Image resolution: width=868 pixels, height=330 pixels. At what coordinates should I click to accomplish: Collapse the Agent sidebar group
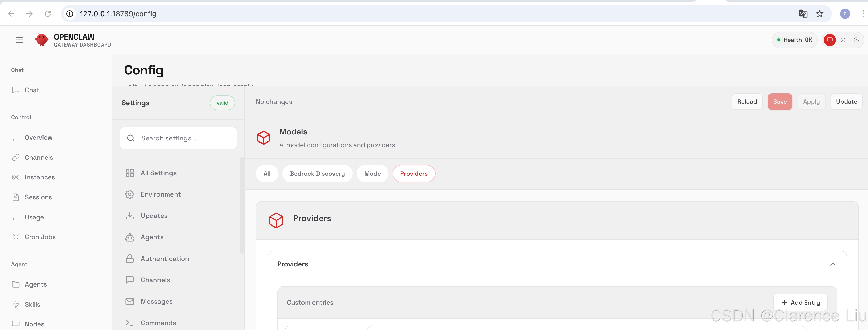[99, 264]
